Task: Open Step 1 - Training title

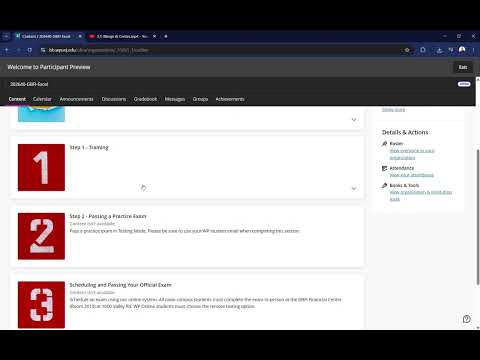Action: [89, 147]
